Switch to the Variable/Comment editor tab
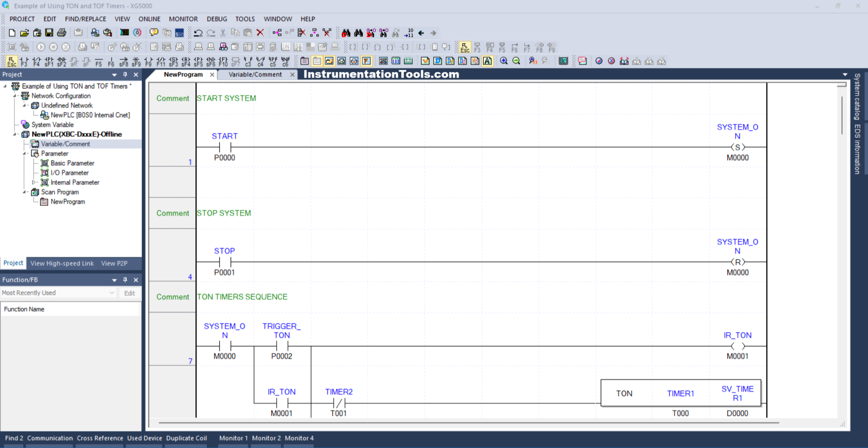 tap(255, 75)
